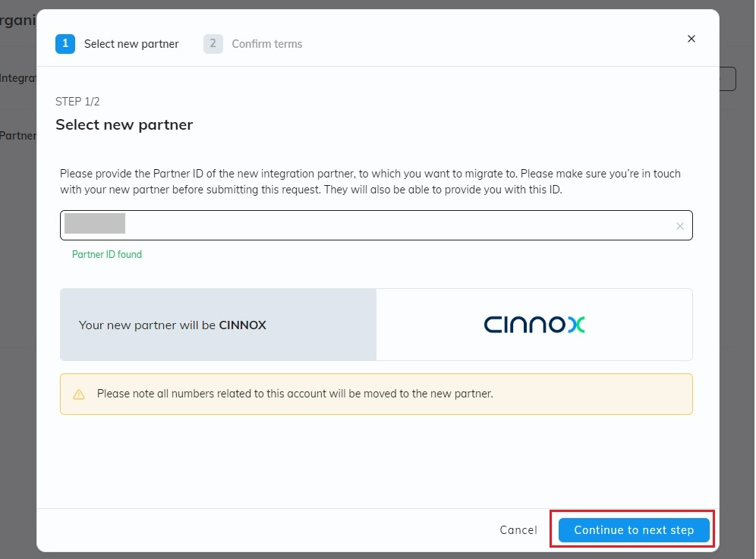This screenshot has height=559, width=756.
Task: Click the CINNOX logo
Action: click(534, 325)
